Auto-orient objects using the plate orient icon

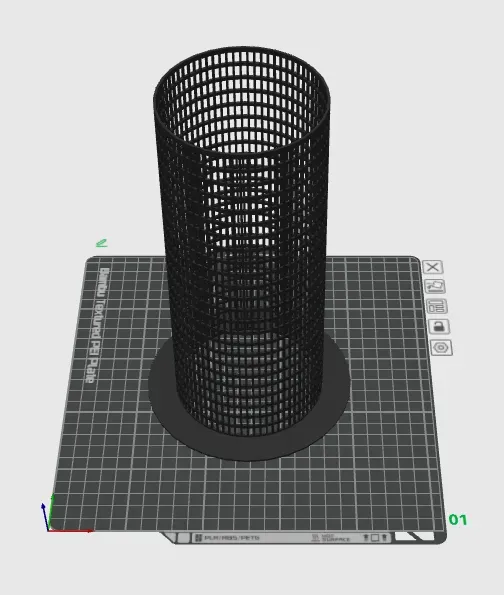coord(435,286)
